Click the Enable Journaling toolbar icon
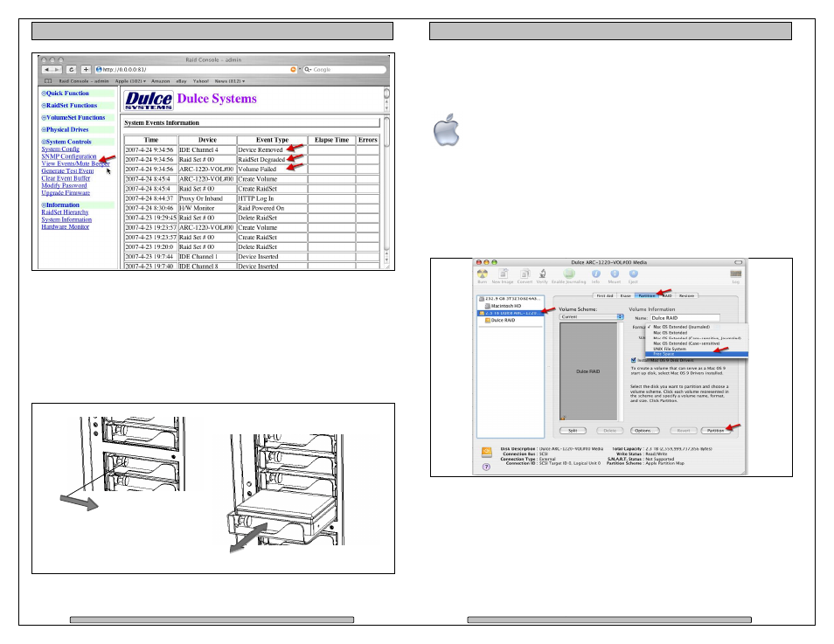This screenshot has width=834, height=644. tap(569, 274)
